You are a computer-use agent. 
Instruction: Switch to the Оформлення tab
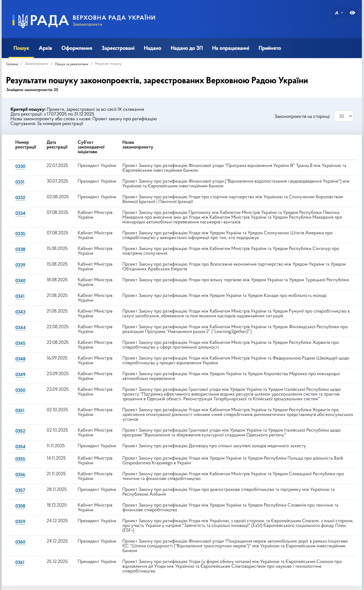tap(77, 48)
